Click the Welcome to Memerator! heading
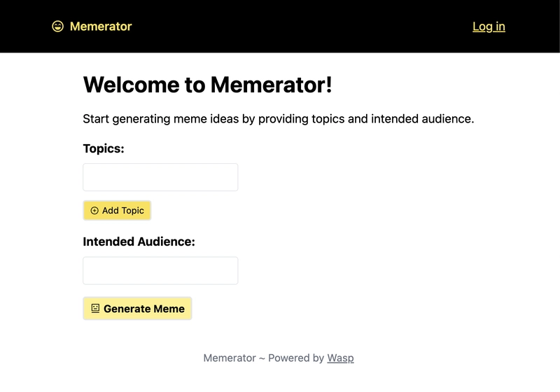Viewport: 560px width, 392px height. tap(207, 85)
